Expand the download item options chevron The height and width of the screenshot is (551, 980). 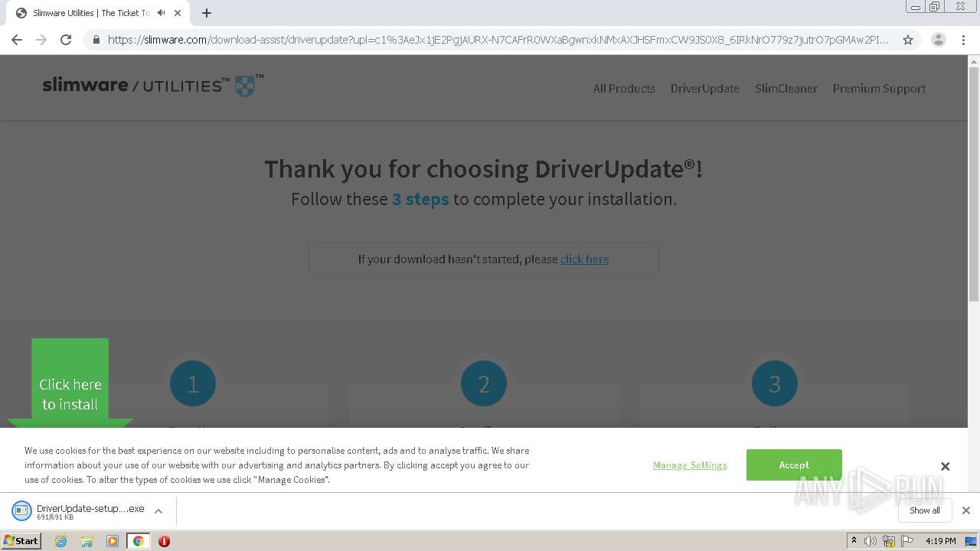click(x=158, y=511)
